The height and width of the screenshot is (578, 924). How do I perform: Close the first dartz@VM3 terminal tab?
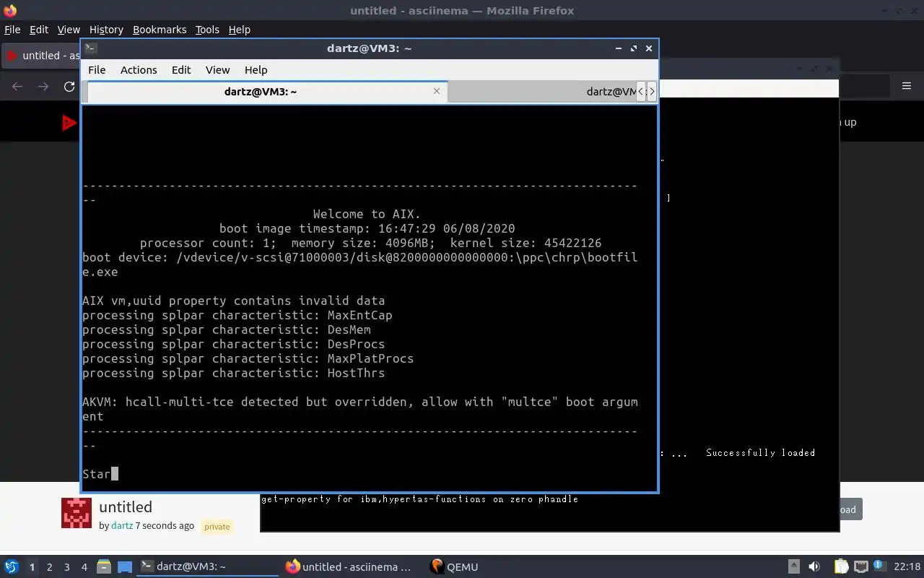[437, 91]
